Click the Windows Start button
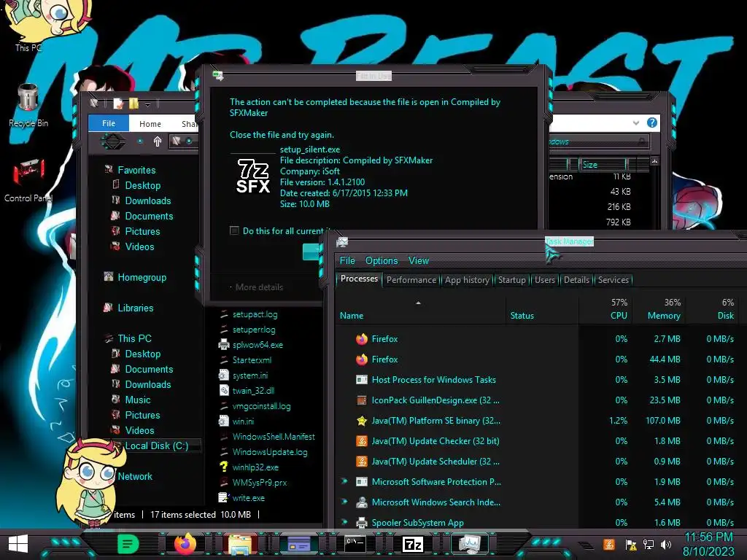 [x=18, y=544]
